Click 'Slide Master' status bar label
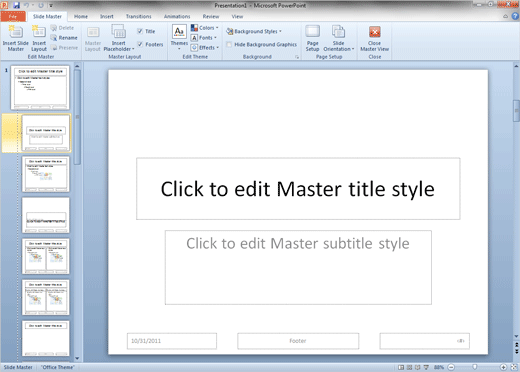This screenshot has width=520, height=372. [x=18, y=367]
